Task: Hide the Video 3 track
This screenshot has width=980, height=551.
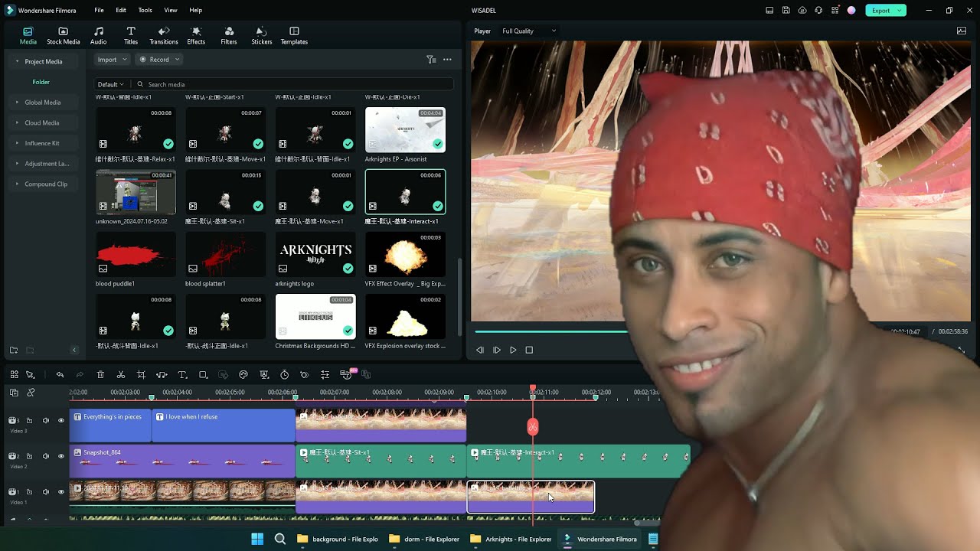Action: pyautogui.click(x=61, y=420)
